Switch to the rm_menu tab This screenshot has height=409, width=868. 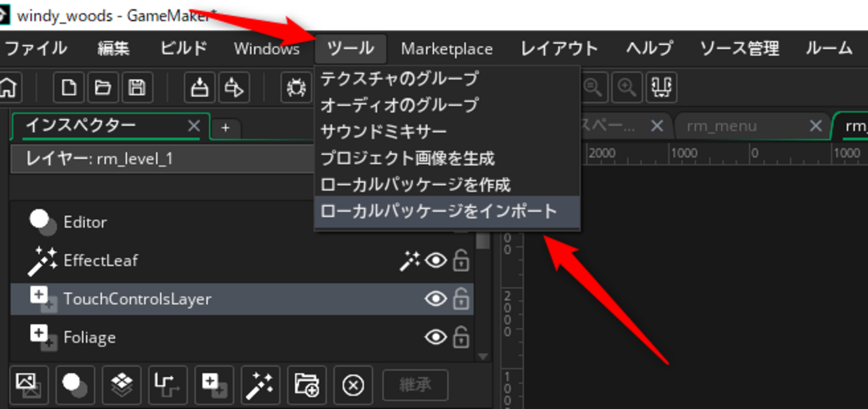[722, 126]
